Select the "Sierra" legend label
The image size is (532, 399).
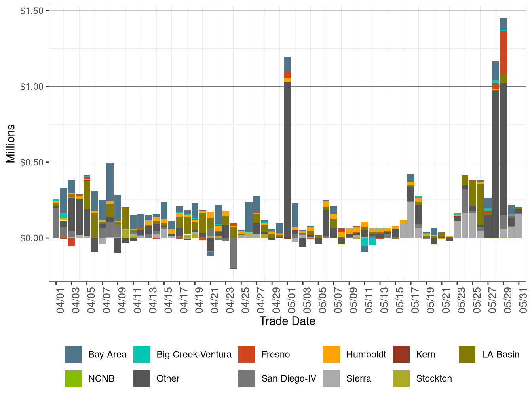pos(359,379)
